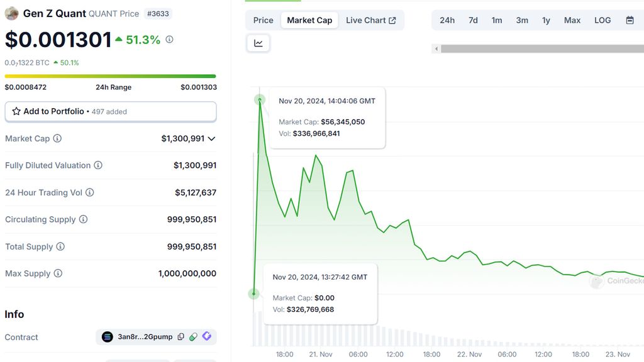Toggle logarithmic scale with LOG
The height and width of the screenshot is (362, 644).
[x=602, y=20]
